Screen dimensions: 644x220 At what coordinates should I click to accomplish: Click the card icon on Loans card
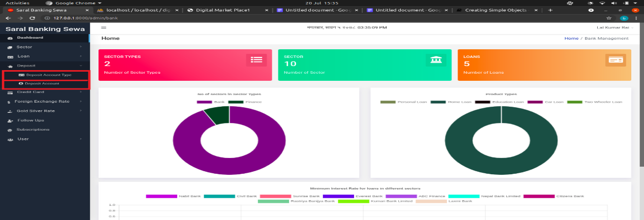(x=616, y=60)
